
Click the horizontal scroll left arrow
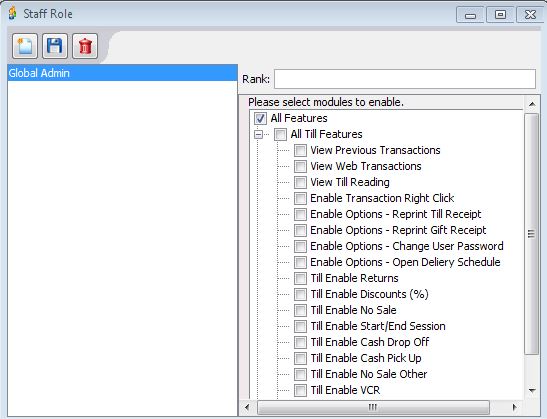point(247,407)
